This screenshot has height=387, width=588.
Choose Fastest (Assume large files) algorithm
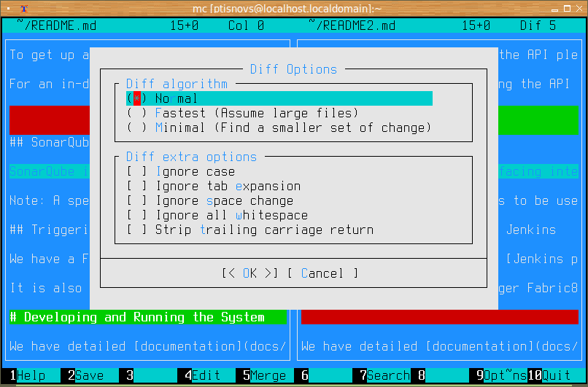point(243,113)
